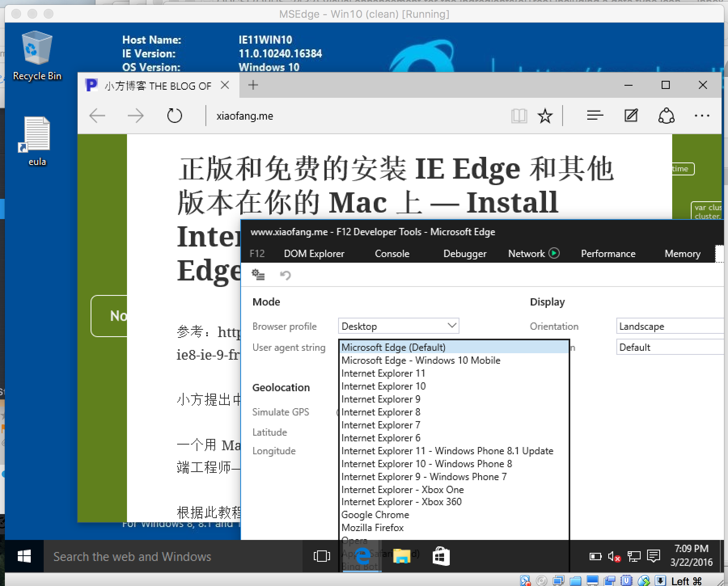Click VirtualBox shared folders status icon
Image resolution: width=728 pixels, height=586 pixels.
576,581
